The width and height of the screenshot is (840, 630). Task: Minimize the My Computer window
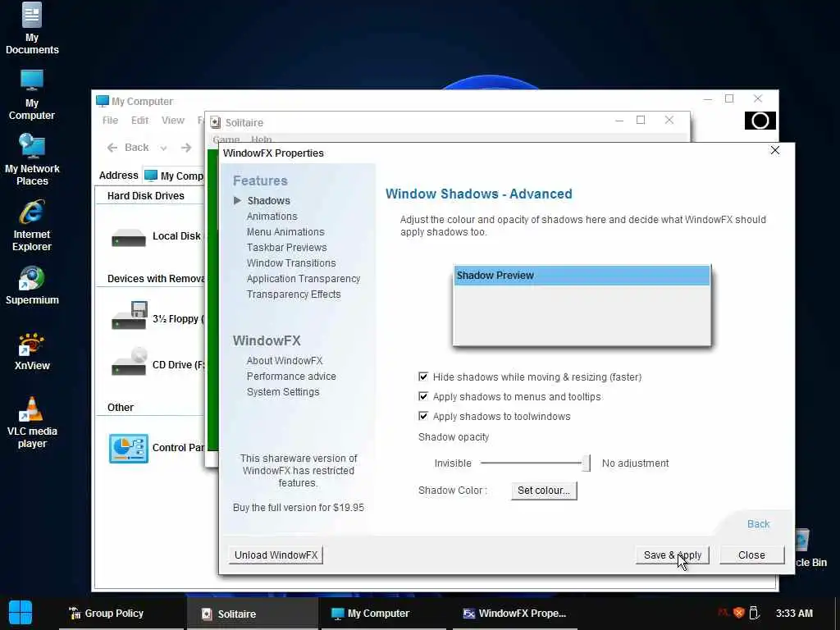[x=708, y=99]
